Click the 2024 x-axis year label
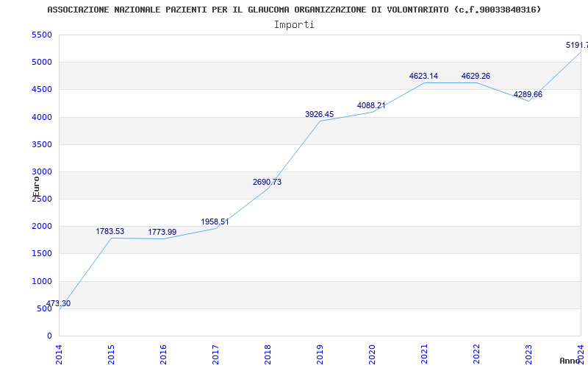Screen dimensions: 588x368 581,355
